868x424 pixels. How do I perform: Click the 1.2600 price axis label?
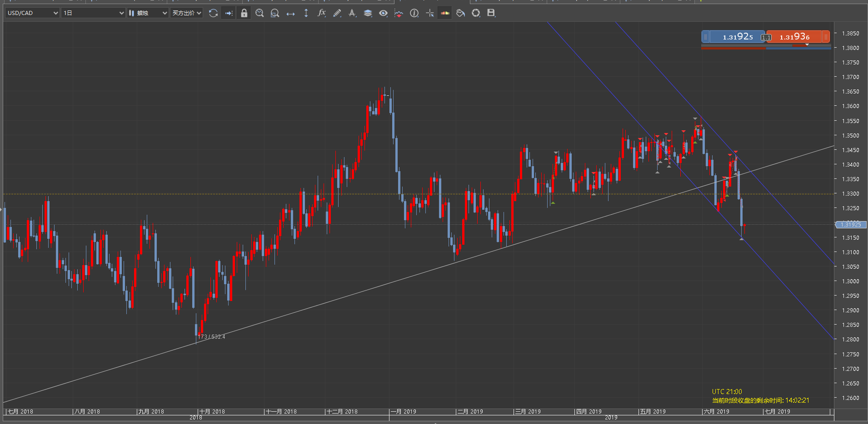[850, 398]
